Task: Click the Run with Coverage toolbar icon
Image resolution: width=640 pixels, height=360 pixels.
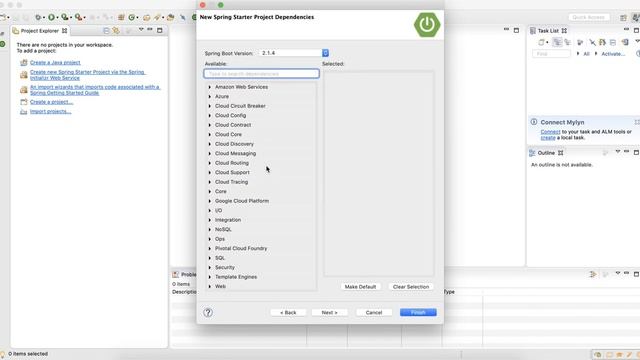Action: click(x=64, y=17)
